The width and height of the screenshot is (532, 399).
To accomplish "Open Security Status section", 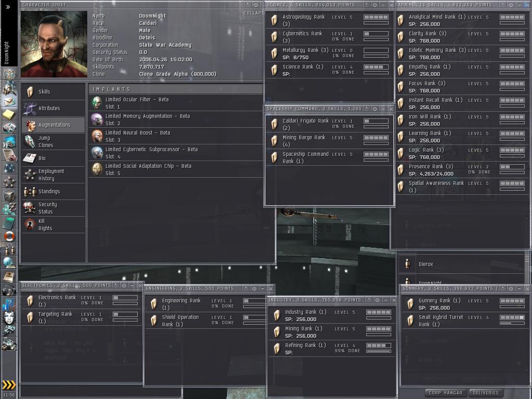I will click(54, 208).
